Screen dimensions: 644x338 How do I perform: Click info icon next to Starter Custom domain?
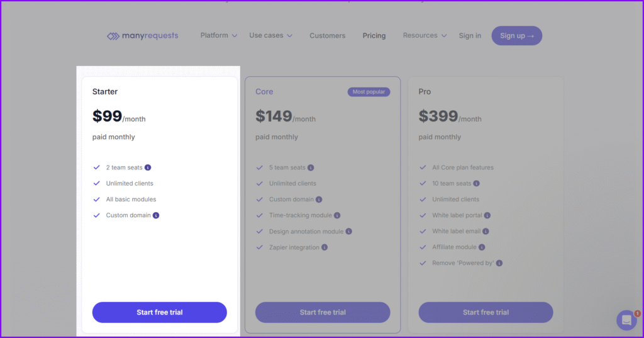[156, 215]
